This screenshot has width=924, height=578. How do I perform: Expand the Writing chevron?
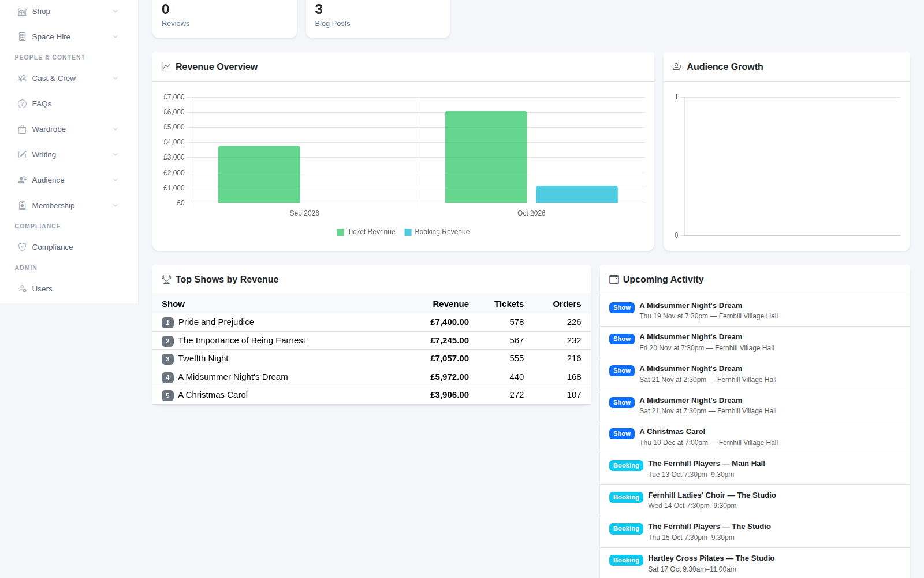pyautogui.click(x=115, y=155)
